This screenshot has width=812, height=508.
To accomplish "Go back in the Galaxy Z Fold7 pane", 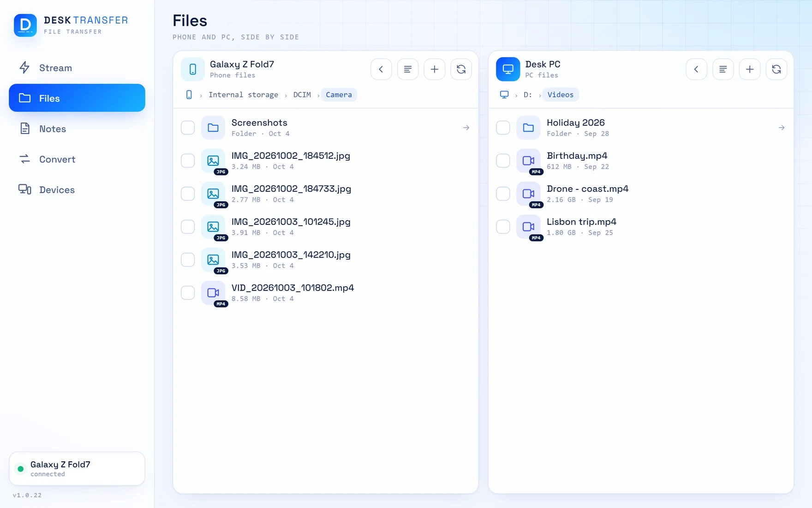I will pos(381,69).
